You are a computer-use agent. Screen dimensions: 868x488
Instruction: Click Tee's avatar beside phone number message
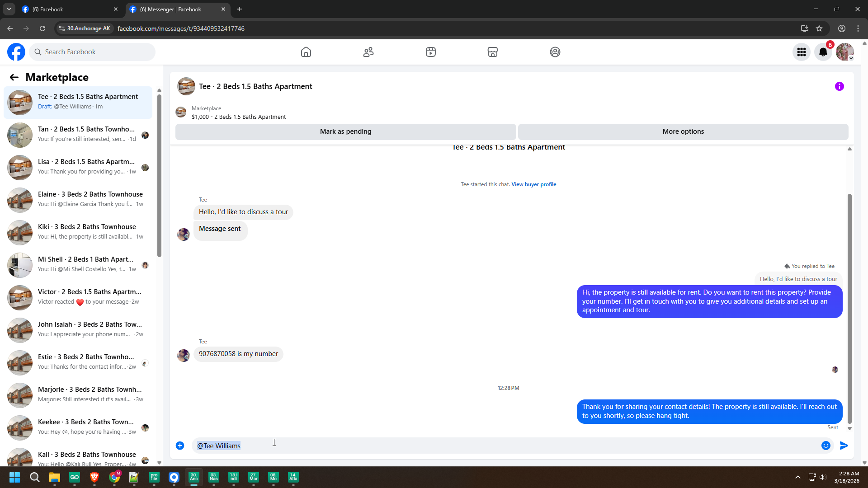(184, 356)
